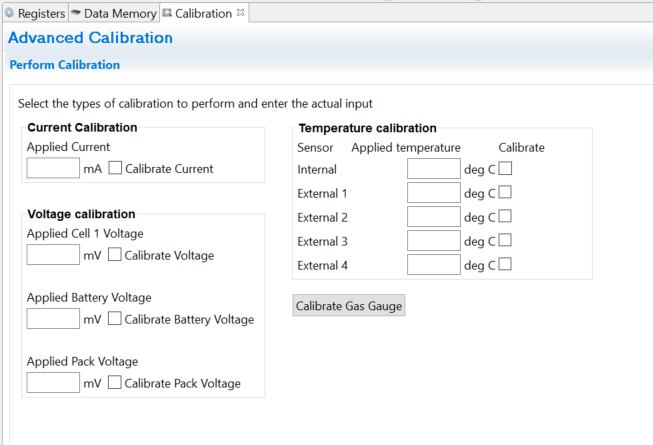The width and height of the screenshot is (653, 445).
Task: Close the Calibration tab
Action: coord(240,12)
